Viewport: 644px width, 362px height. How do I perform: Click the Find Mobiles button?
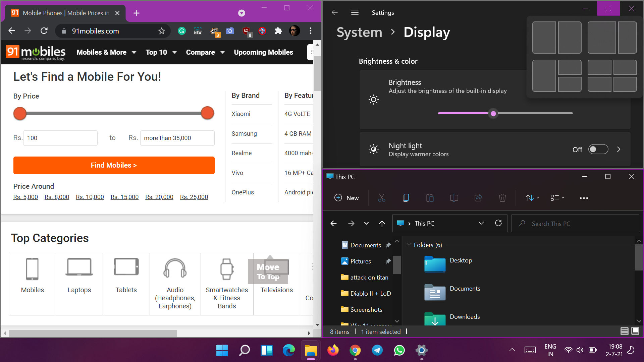(x=114, y=165)
